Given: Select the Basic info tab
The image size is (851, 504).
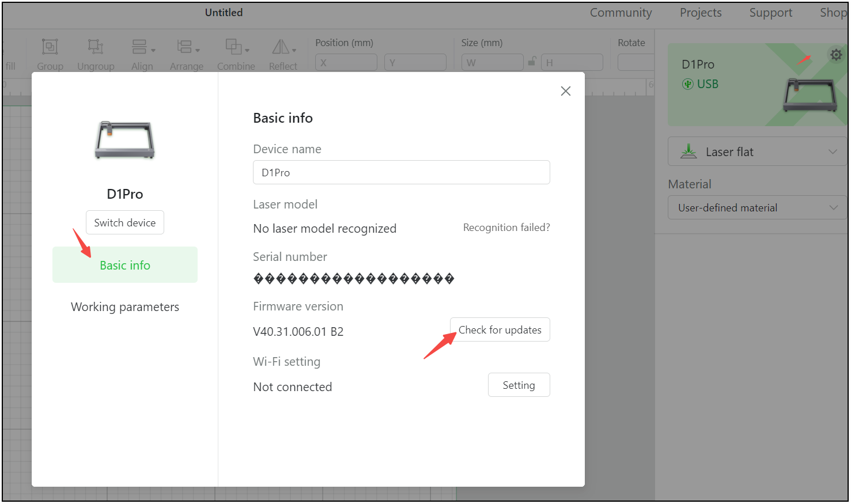Looking at the screenshot, I should [125, 265].
